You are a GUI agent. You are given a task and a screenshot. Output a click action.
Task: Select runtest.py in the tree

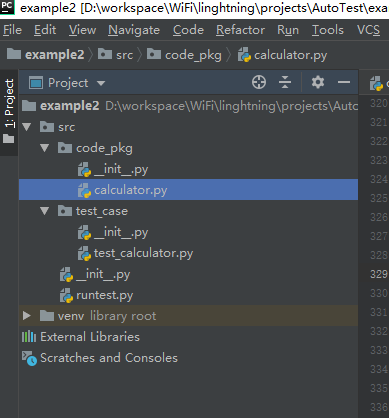(x=188, y=295)
